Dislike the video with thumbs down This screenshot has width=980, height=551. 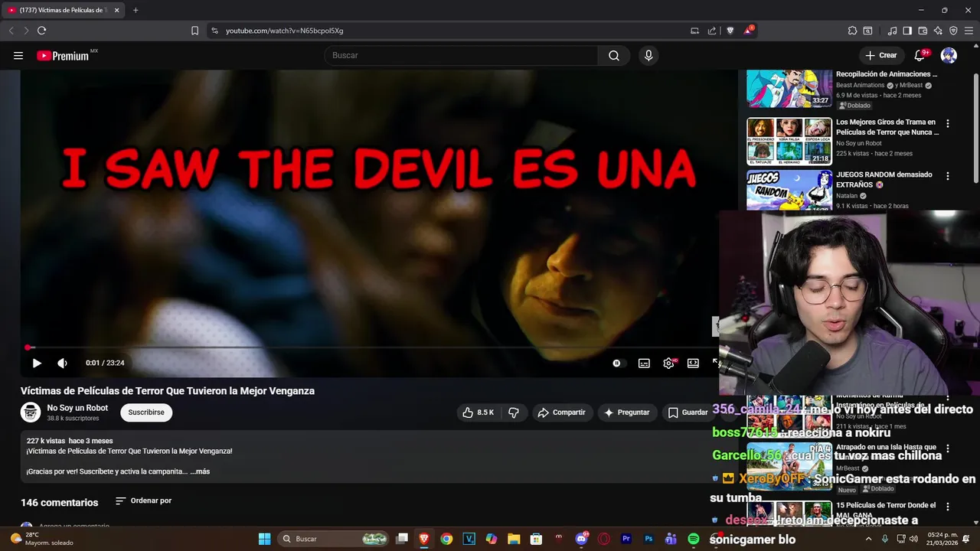pos(514,412)
